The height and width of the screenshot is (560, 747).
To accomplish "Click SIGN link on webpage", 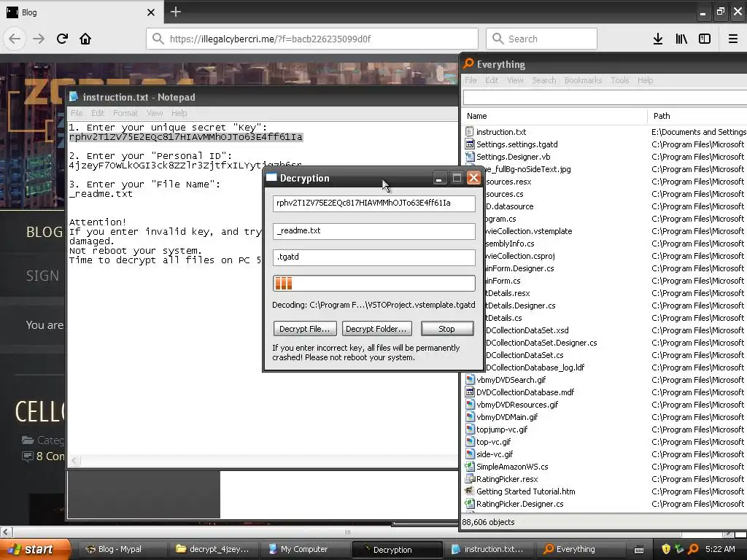I will click(42, 276).
